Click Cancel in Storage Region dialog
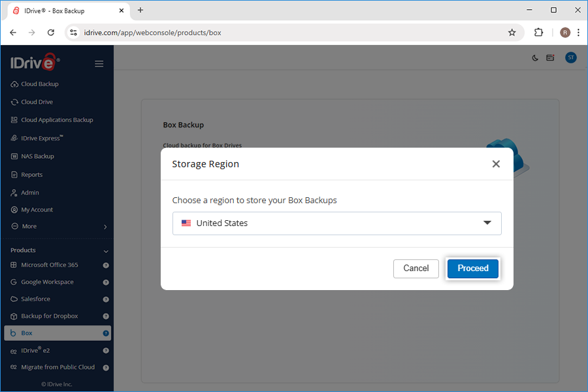 coord(416,269)
